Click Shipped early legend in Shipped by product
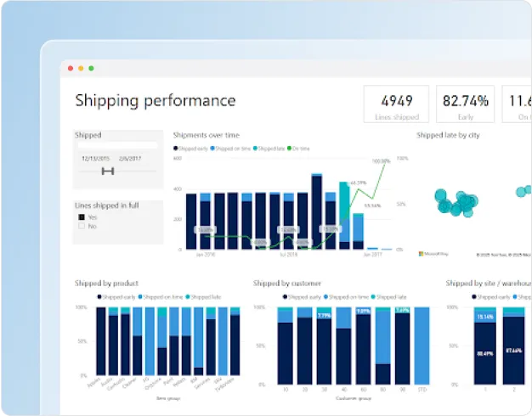This screenshot has width=532, height=416. point(116,297)
